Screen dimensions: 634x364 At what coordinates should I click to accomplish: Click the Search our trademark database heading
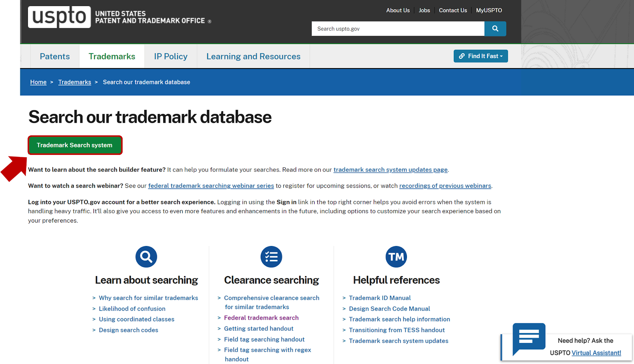[150, 117]
